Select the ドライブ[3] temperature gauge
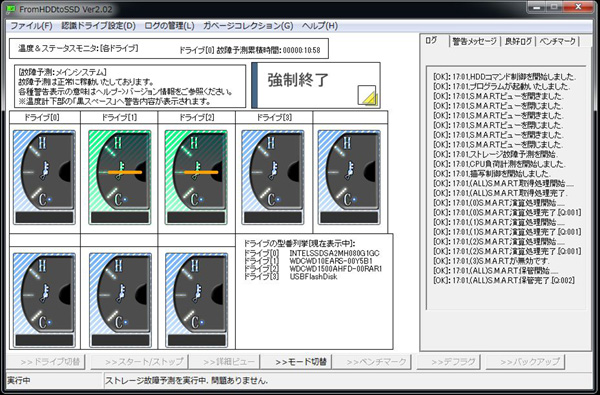This screenshot has width=600, height=395. click(x=272, y=177)
